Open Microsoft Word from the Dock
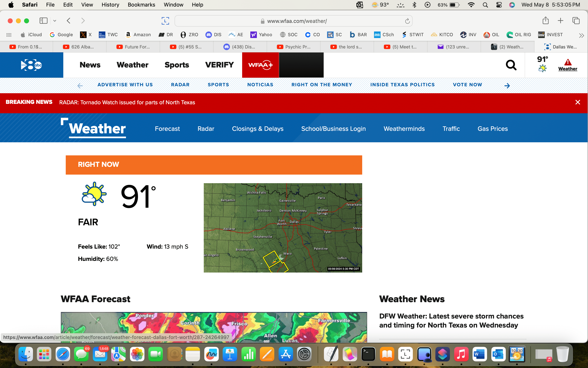 479,354
